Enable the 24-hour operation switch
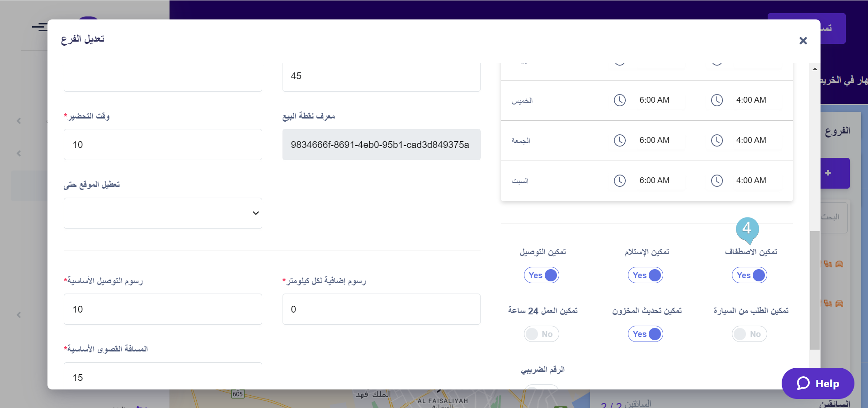 click(542, 334)
